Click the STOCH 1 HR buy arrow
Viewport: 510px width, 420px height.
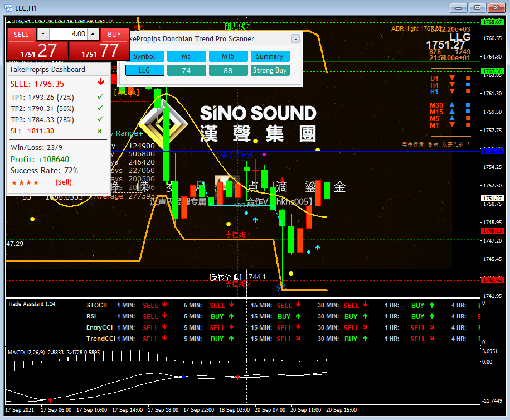[x=432, y=305]
